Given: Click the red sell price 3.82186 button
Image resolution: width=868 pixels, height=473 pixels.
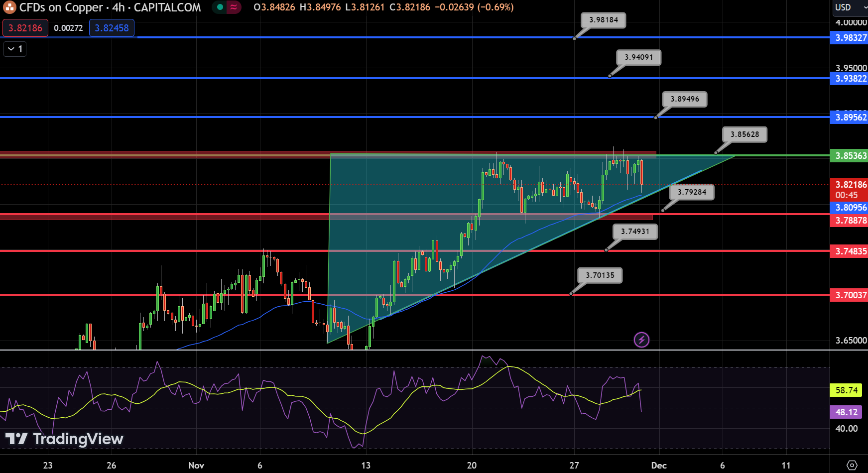Looking at the screenshot, I should pos(25,28).
